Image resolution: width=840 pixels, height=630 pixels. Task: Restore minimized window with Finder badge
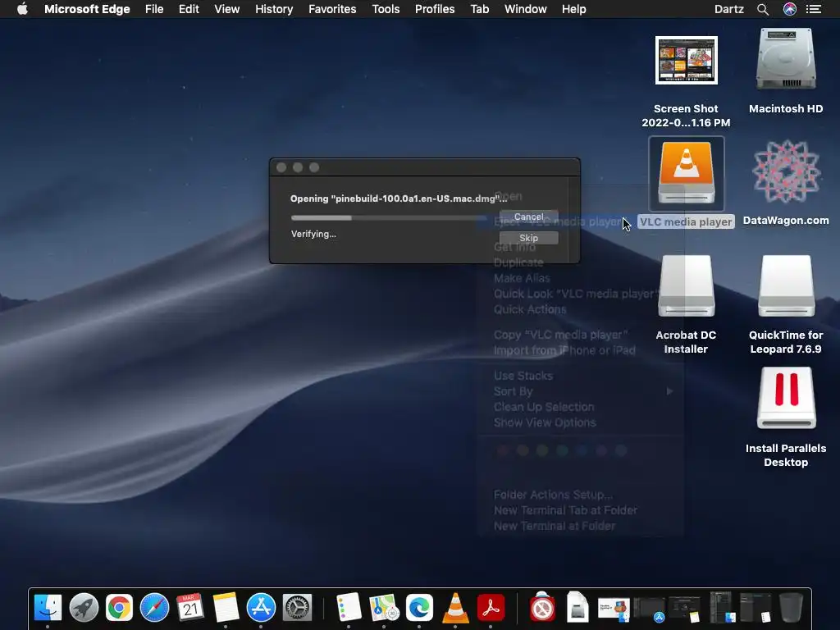click(724, 608)
